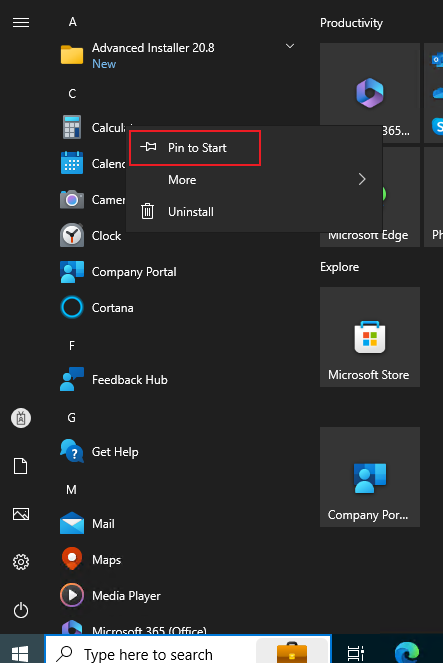Screen dimensions: 443x663
Task: Open the More submenu in context menu
Action: coord(254,180)
